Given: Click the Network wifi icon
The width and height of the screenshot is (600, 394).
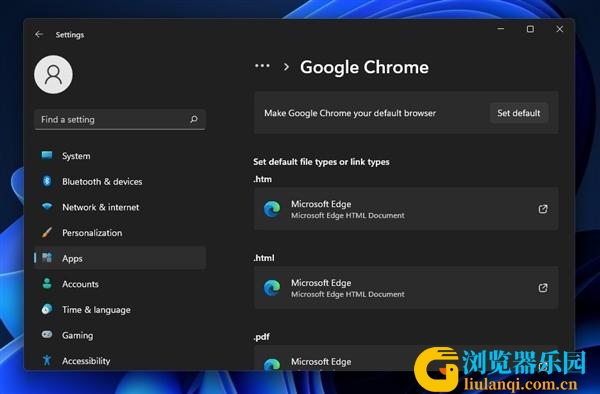Looking at the screenshot, I should 47,207.
